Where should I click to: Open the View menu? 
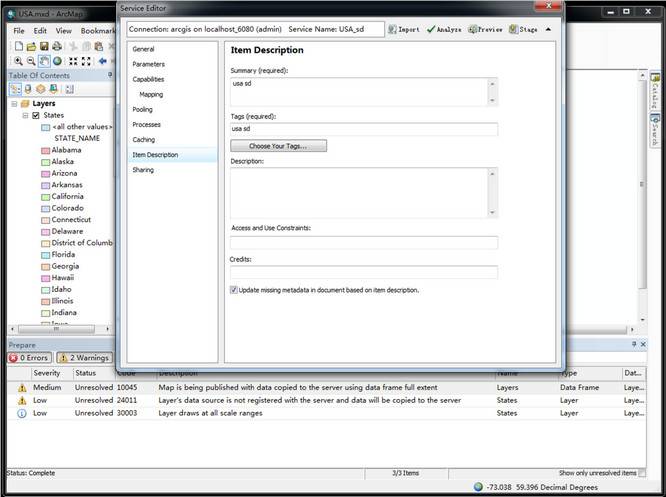pos(63,31)
